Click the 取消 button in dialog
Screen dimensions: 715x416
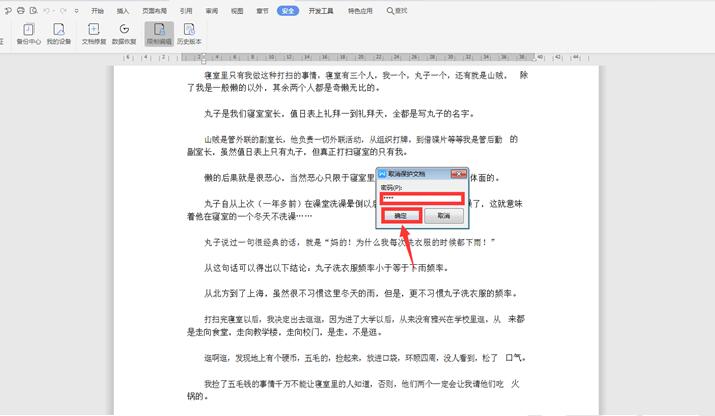pos(444,215)
